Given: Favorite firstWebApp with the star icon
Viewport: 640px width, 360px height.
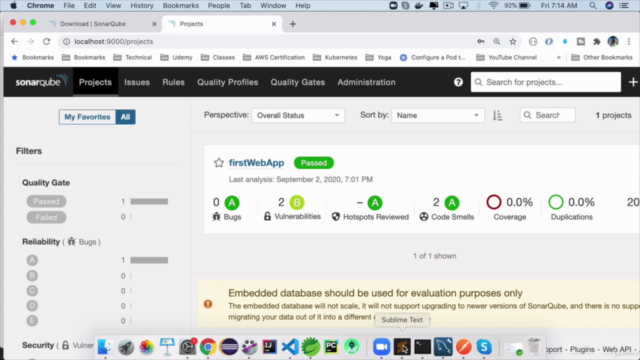Looking at the screenshot, I should point(219,163).
